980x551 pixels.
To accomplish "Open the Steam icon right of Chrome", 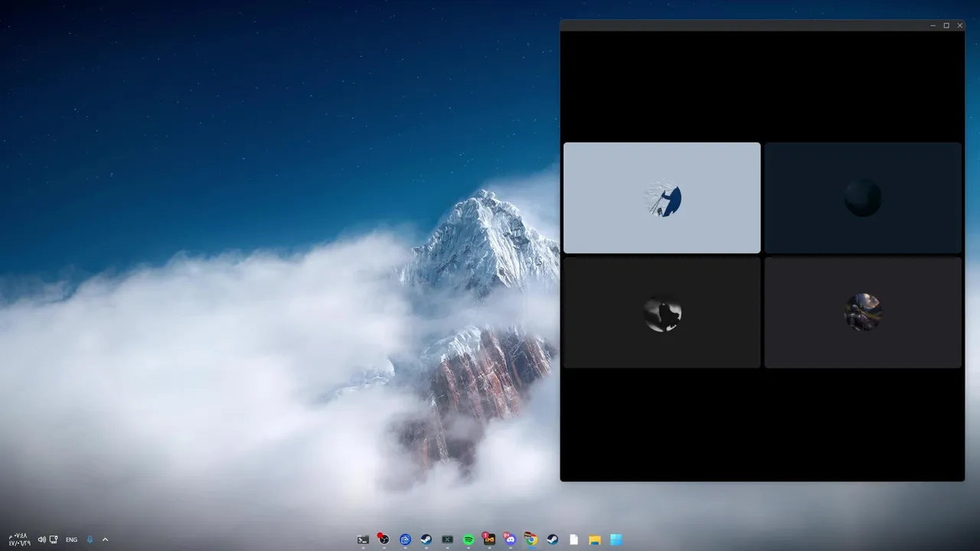I will (552, 540).
